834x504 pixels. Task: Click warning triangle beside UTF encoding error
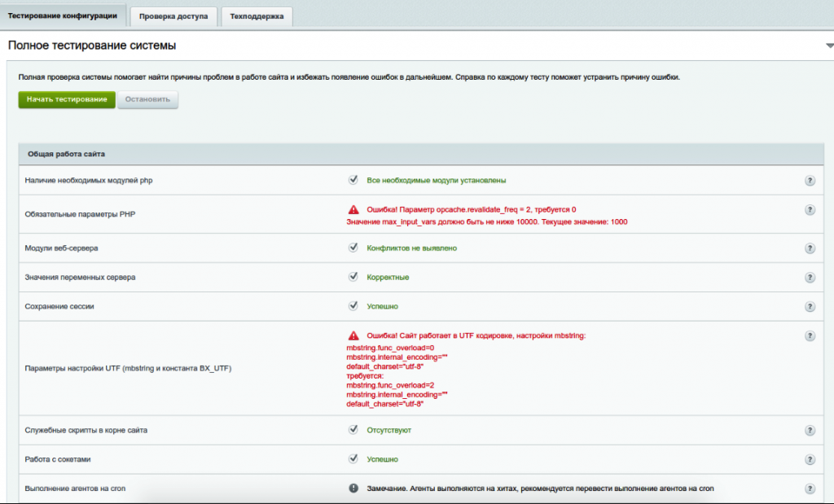353,335
